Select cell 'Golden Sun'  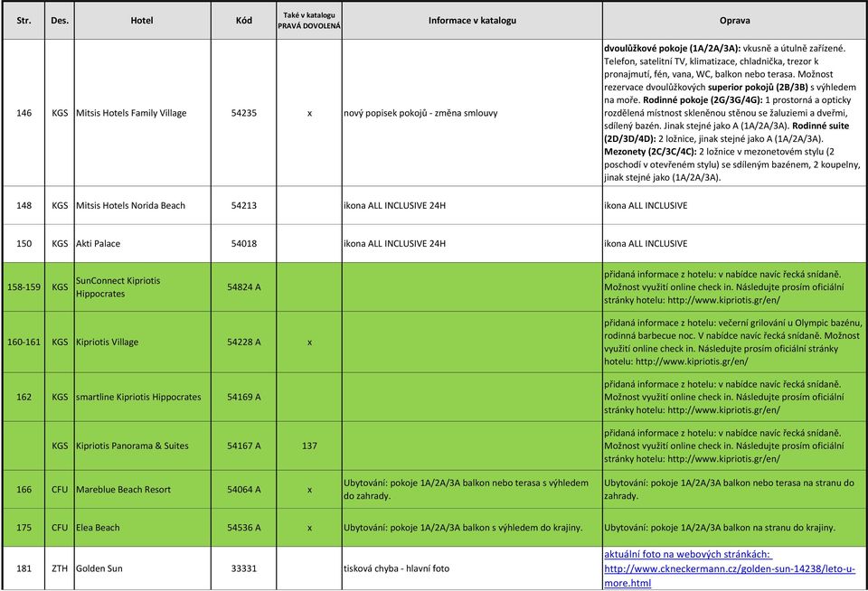142,568
